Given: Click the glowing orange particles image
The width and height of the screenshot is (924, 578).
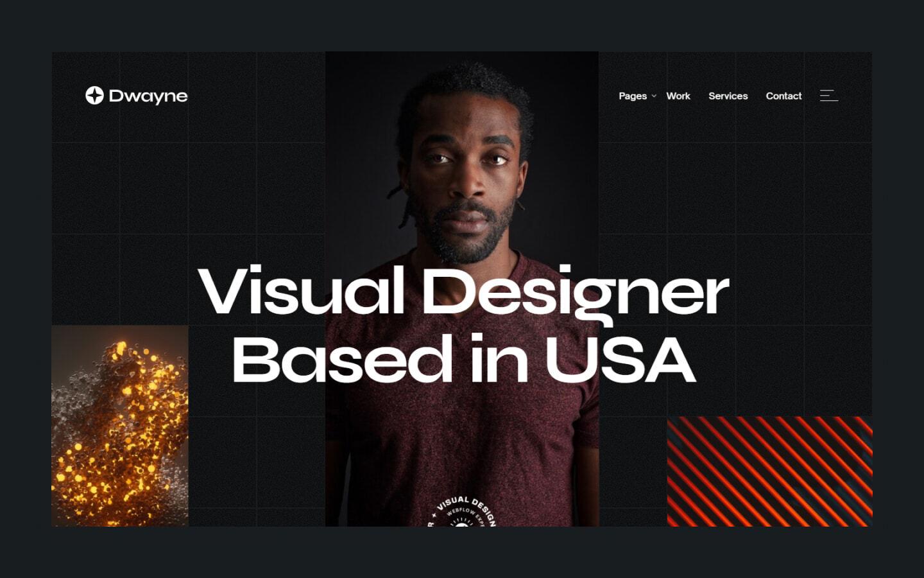Looking at the screenshot, I should 119,427.
